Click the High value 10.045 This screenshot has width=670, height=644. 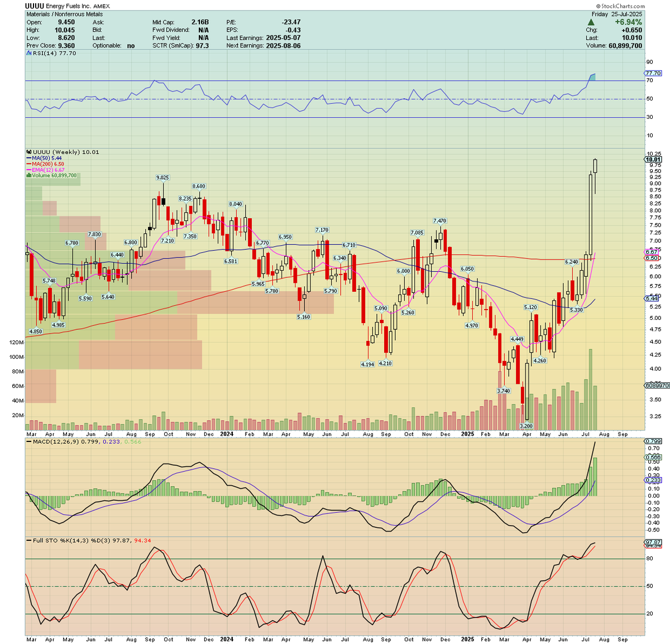pos(64,30)
